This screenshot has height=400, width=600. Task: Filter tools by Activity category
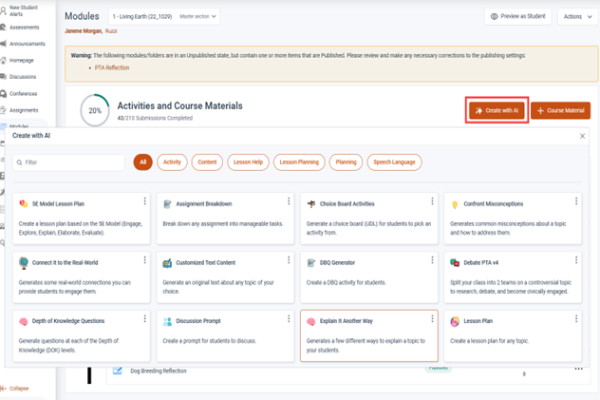[172, 162]
